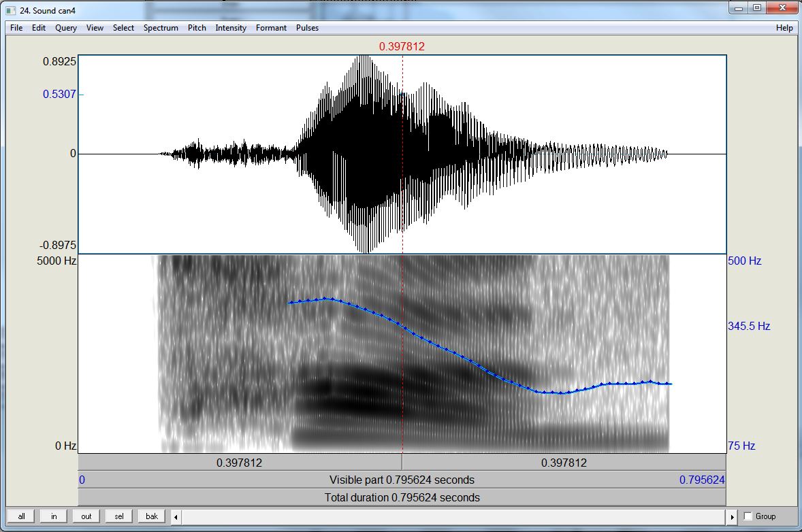Play the right 0.397812 segment bar
The image size is (802, 532).
click(x=564, y=463)
